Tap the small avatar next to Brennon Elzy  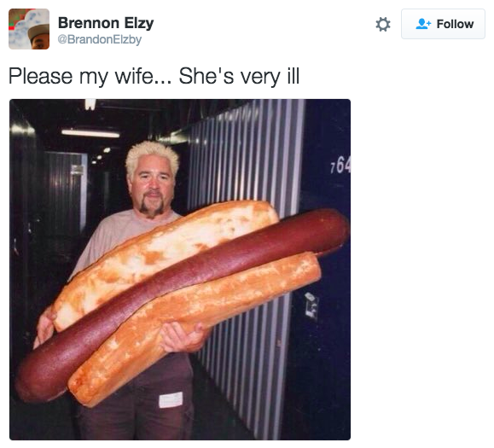(29, 29)
